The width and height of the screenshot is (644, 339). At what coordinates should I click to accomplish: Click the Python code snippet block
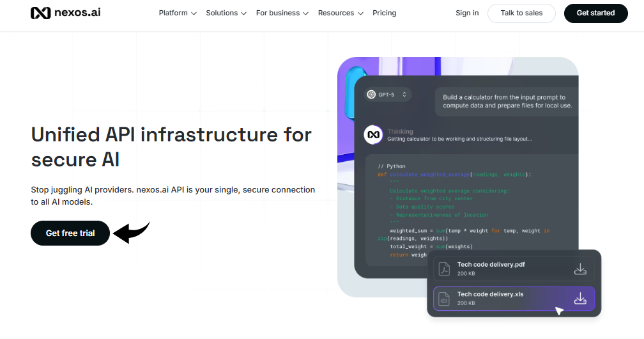tap(472, 210)
